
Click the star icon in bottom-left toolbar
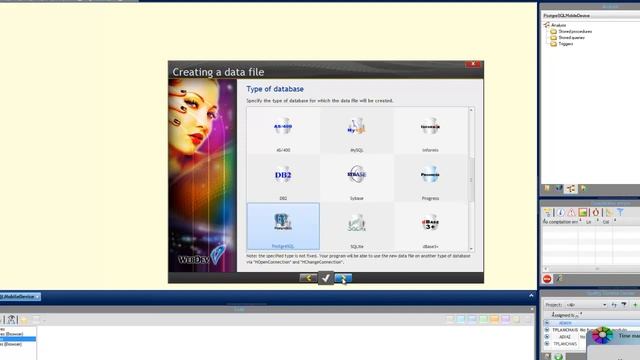(24, 320)
